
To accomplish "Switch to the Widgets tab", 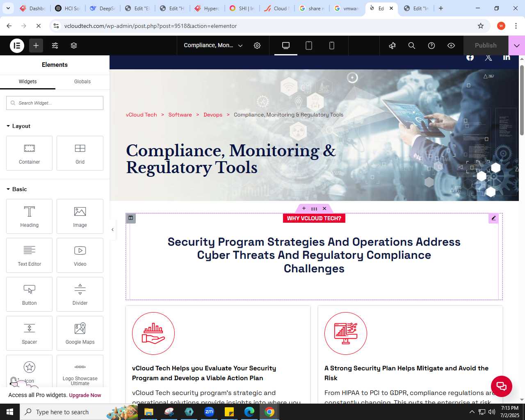I will click(x=27, y=82).
